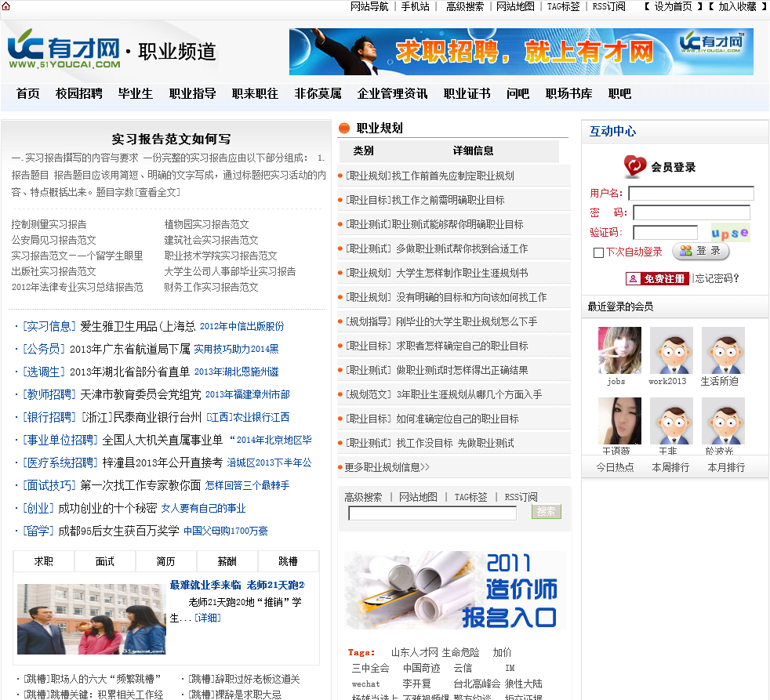Open 控制测量实习报告 link
The width and height of the screenshot is (770, 700).
pos(49,224)
